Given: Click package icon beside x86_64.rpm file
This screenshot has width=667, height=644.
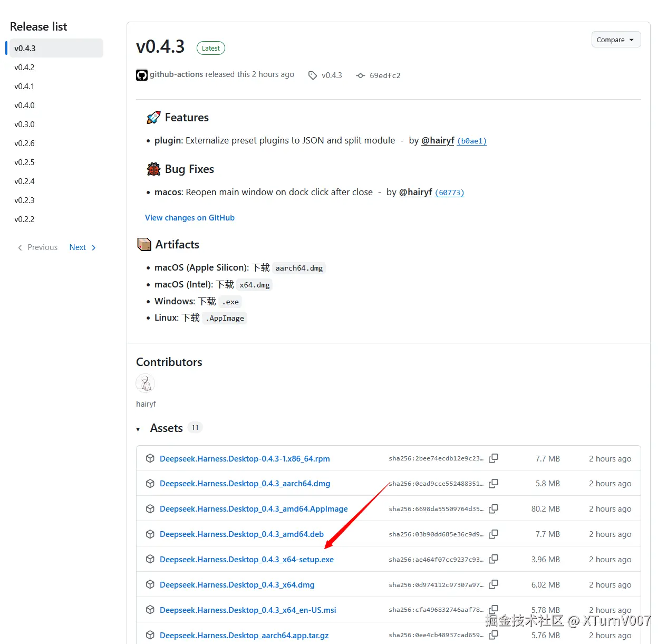Looking at the screenshot, I should (x=150, y=458).
